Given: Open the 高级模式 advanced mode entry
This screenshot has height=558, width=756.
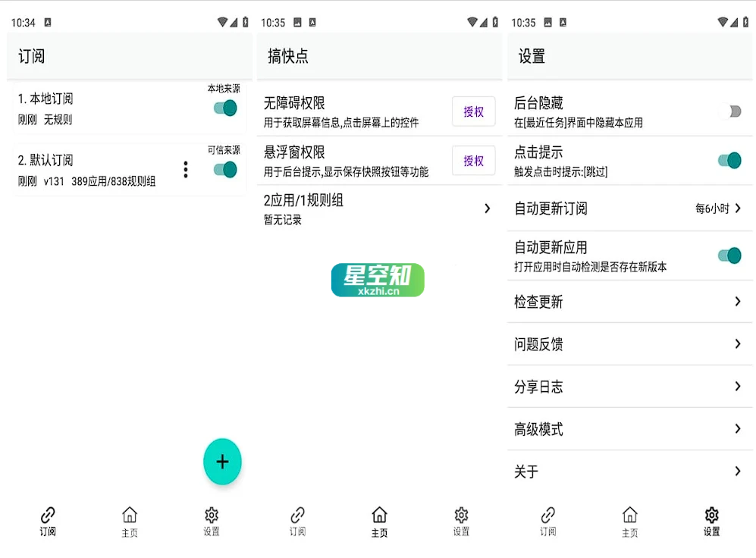Looking at the screenshot, I should click(x=629, y=428).
